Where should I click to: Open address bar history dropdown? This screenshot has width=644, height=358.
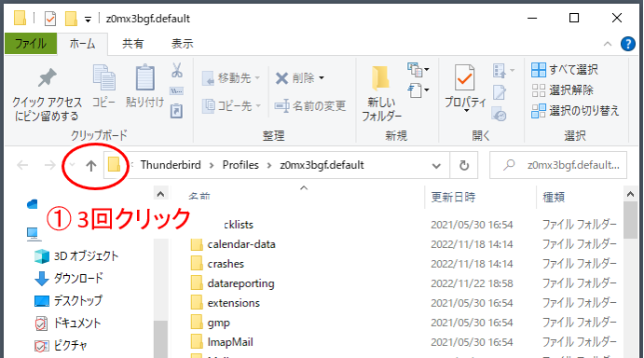pos(436,165)
